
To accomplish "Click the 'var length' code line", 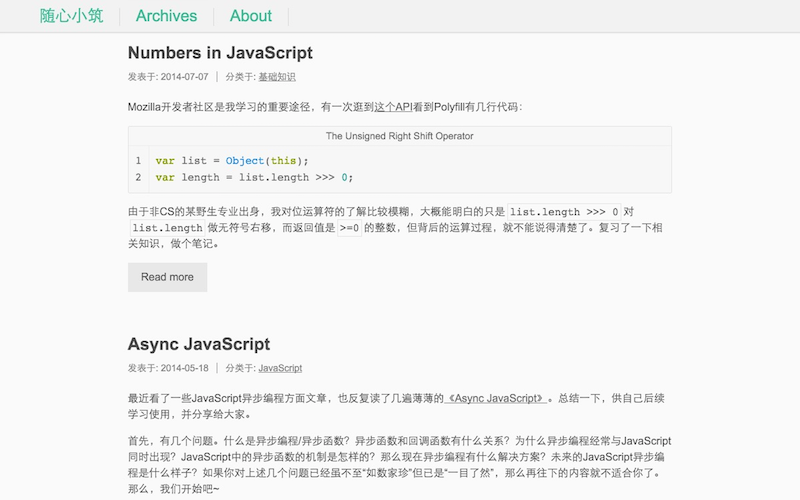I will pyautogui.click(x=254, y=178).
